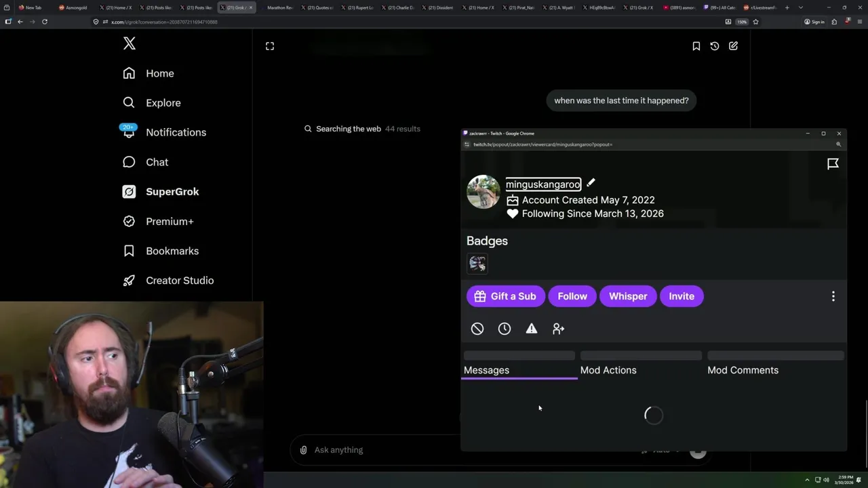The width and height of the screenshot is (868, 488).
Task: Click Twitch popout site info icon
Action: click(467, 144)
